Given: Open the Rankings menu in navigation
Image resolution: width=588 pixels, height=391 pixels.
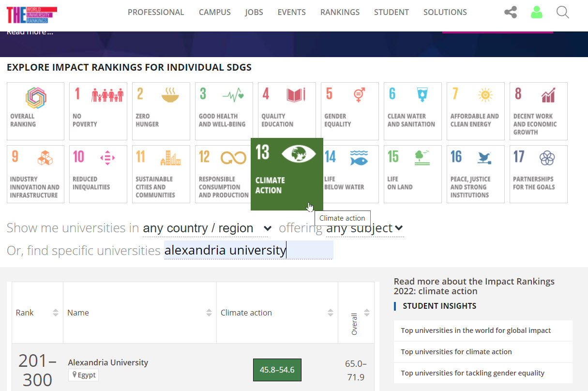Looking at the screenshot, I should pos(340,12).
